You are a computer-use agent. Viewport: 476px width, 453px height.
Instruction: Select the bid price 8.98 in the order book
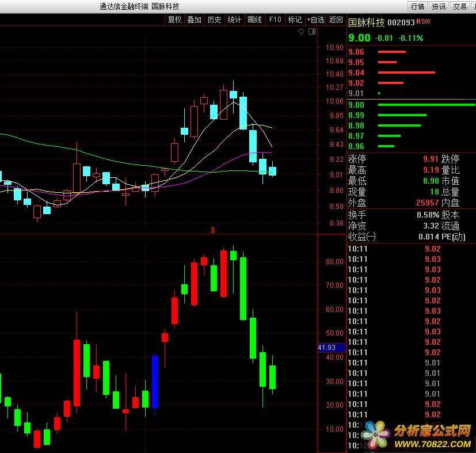tap(411, 125)
